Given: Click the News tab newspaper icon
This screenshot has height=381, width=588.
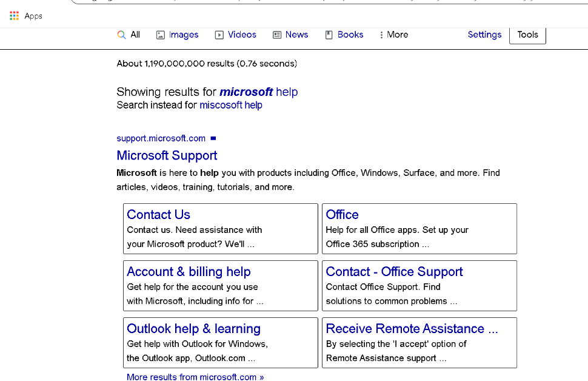Looking at the screenshot, I should pyautogui.click(x=277, y=35).
